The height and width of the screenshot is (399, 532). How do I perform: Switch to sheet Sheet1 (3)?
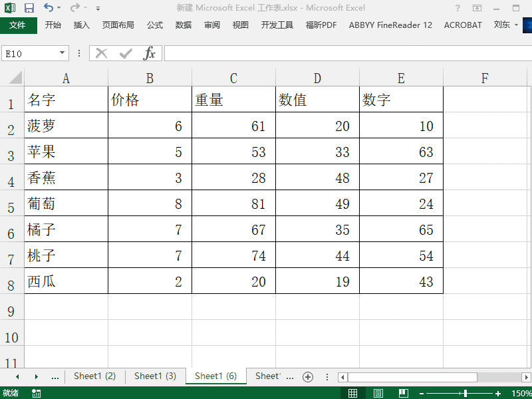[155, 376]
